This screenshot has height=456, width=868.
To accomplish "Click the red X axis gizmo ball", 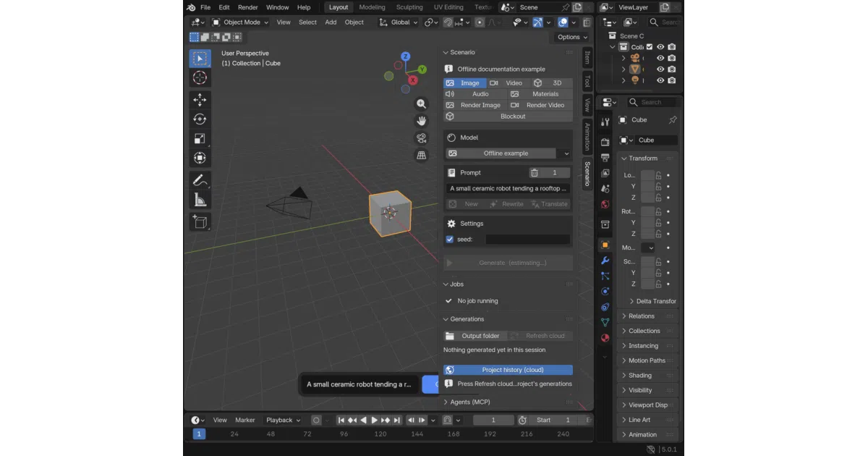I will 413,80.
